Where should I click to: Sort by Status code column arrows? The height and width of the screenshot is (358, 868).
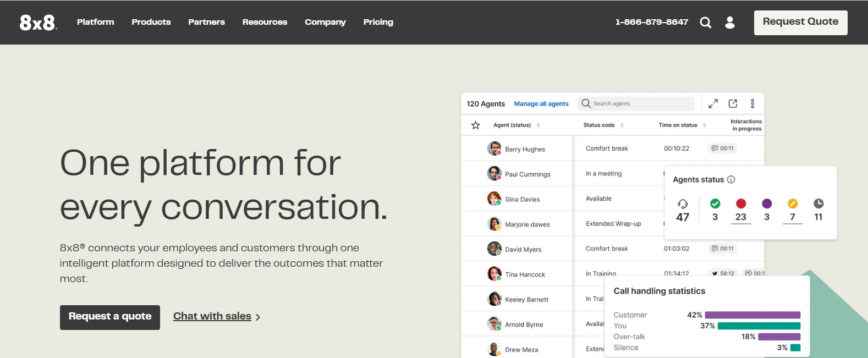pyautogui.click(x=622, y=125)
